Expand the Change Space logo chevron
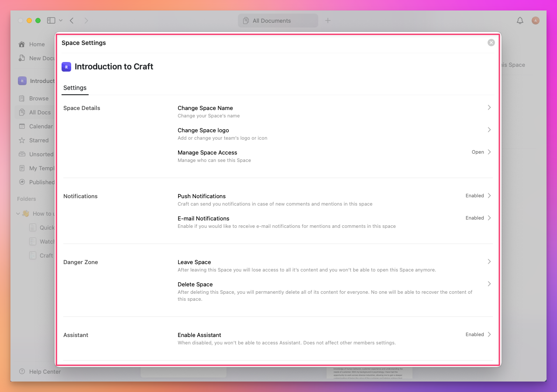Image resolution: width=557 pixels, height=392 pixels. coord(489,130)
